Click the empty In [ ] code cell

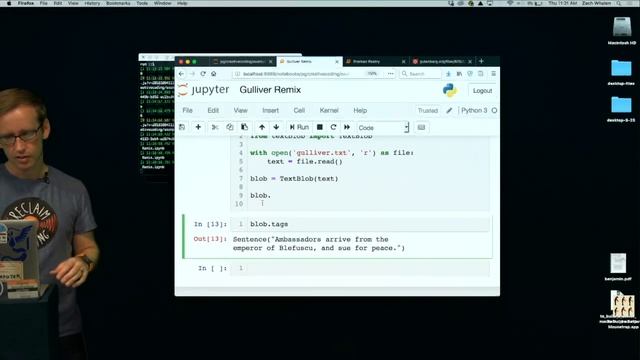click(x=360, y=268)
